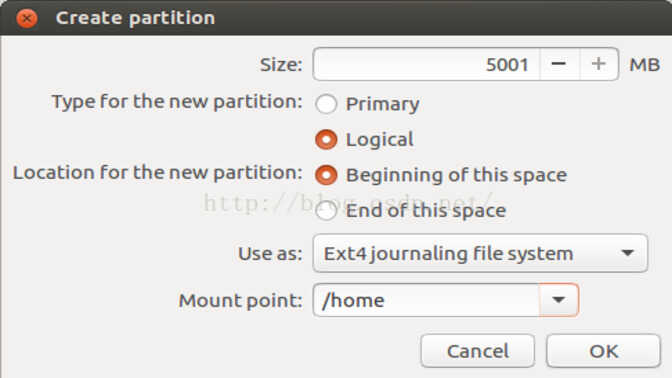Cancel partition creation
The height and width of the screenshot is (378, 672).
pos(478,351)
